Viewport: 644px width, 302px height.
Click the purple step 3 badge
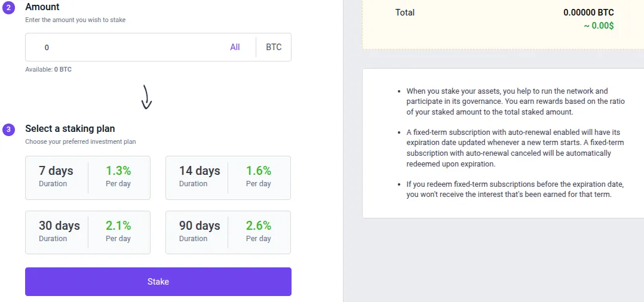tap(8, 130)
